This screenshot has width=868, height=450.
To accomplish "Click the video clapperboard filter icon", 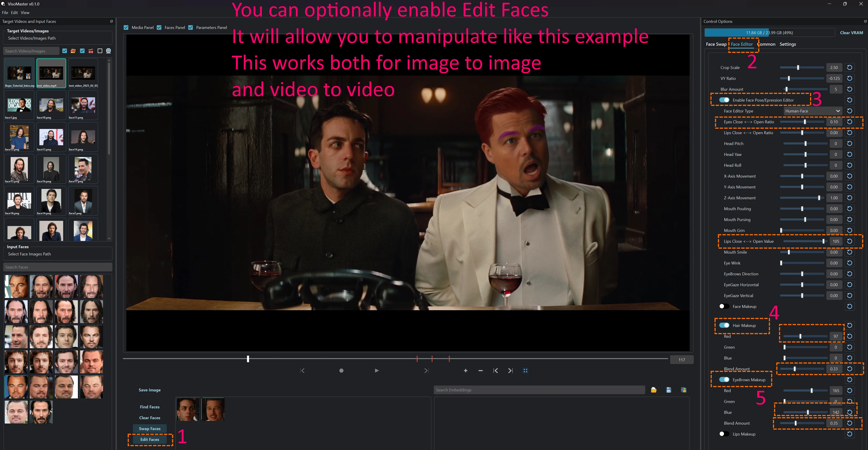I will 91,51.
